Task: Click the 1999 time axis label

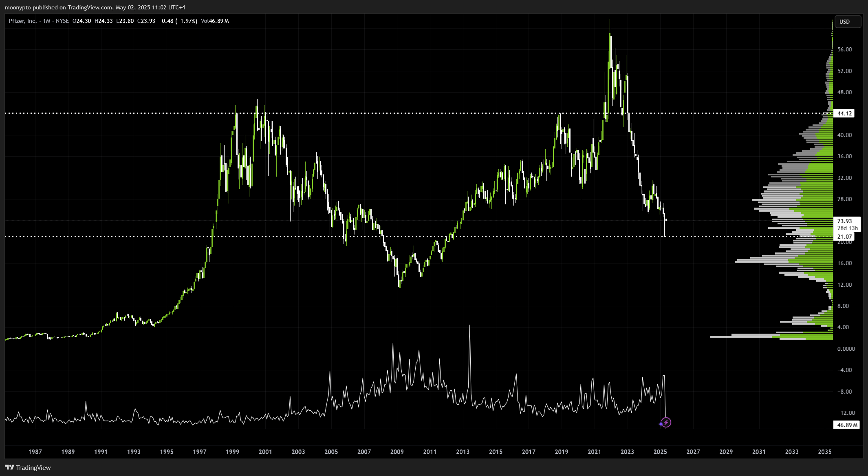Action: [x=232, y=452]
